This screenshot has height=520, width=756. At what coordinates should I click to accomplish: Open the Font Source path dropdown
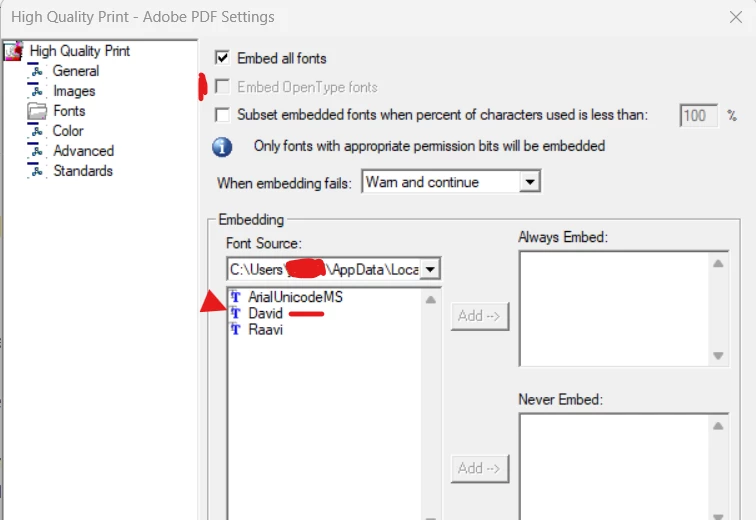point(430,269)
